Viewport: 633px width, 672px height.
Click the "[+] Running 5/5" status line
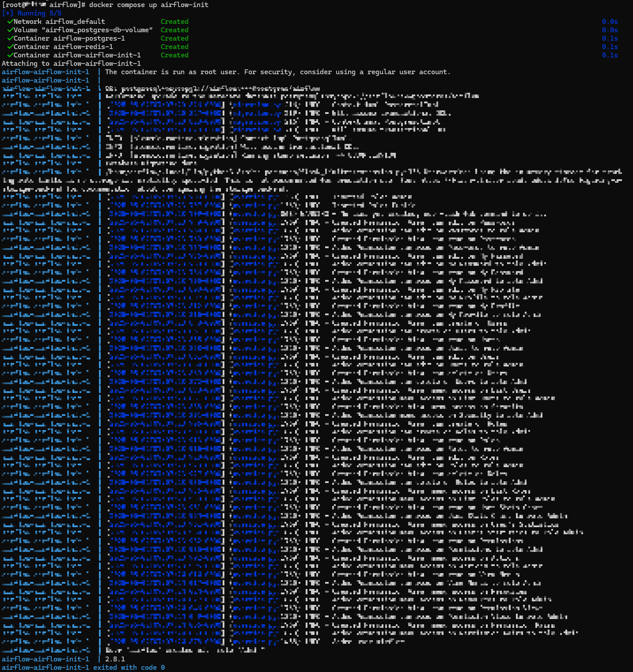pyautogui.click(x=32, y=13)
